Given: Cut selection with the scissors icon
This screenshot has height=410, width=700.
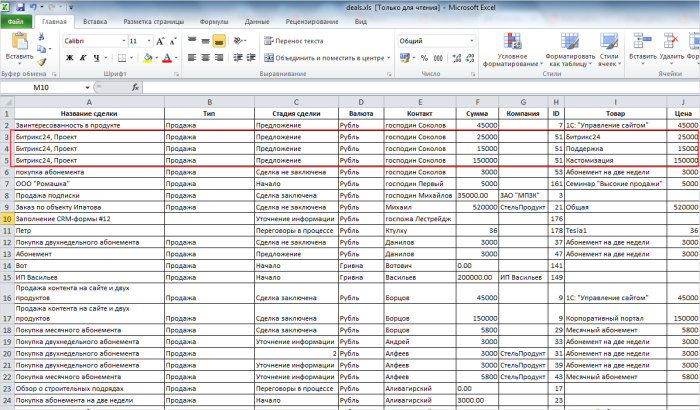Looking at the screenshot, I should tap(41, 36).
